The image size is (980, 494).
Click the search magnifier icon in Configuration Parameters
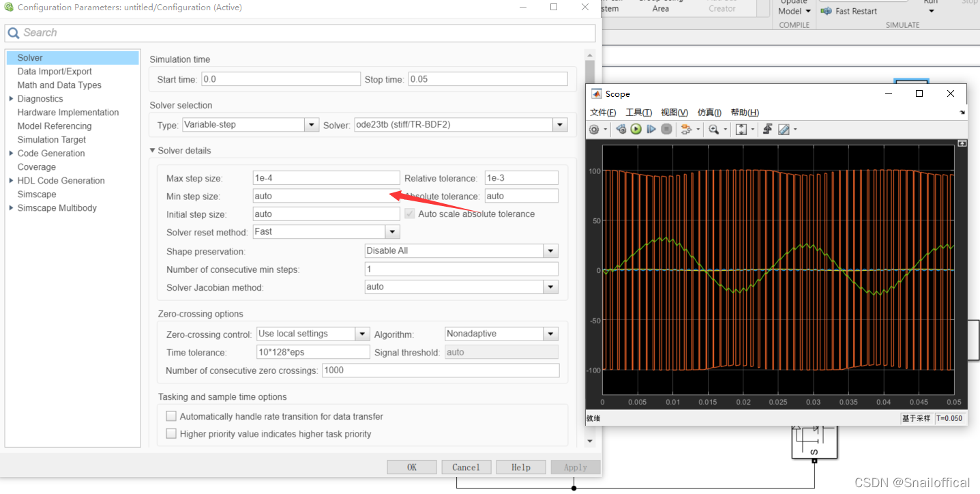(14, 33)
